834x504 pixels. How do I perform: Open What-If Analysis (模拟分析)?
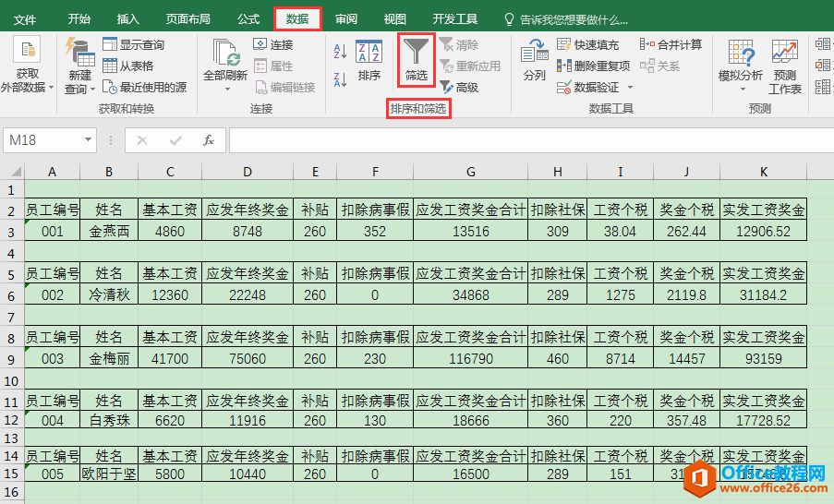pyautogui.click(x=741, y=66)
